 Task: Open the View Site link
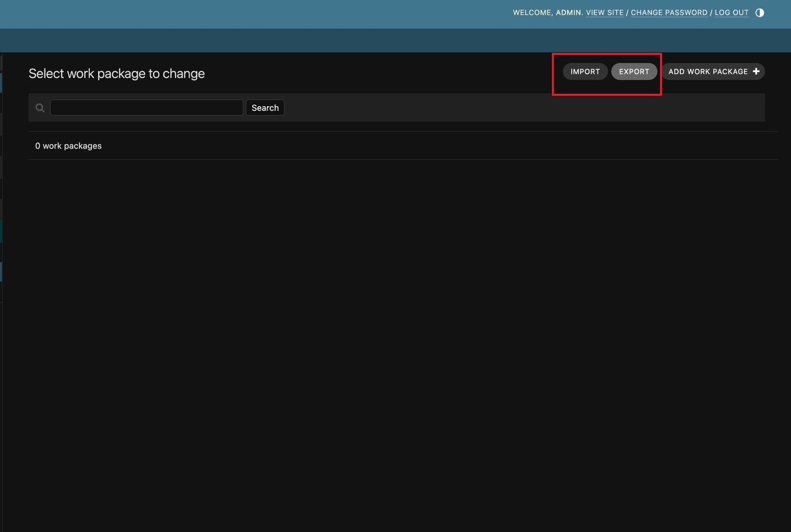pyautogui.click(x=604, y=13)
